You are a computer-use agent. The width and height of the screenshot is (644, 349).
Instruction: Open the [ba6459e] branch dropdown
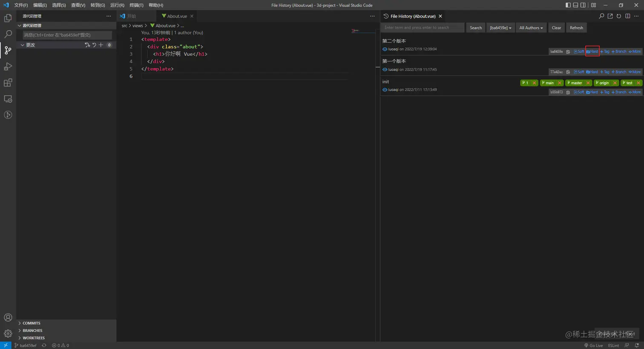(500, 28)
